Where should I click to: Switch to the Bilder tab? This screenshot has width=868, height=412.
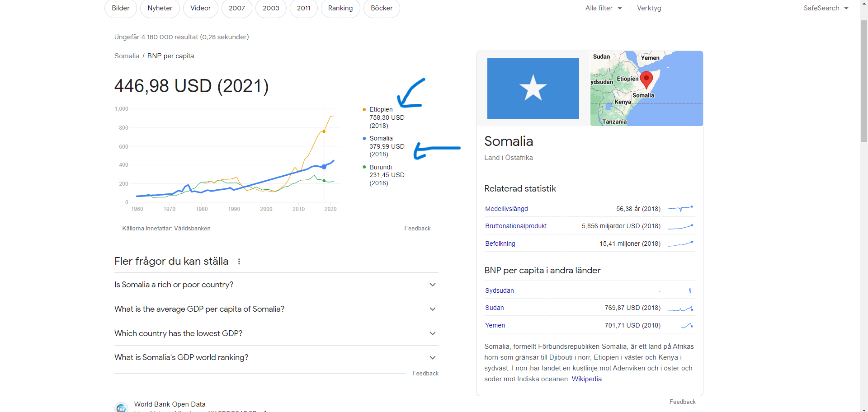121,8
